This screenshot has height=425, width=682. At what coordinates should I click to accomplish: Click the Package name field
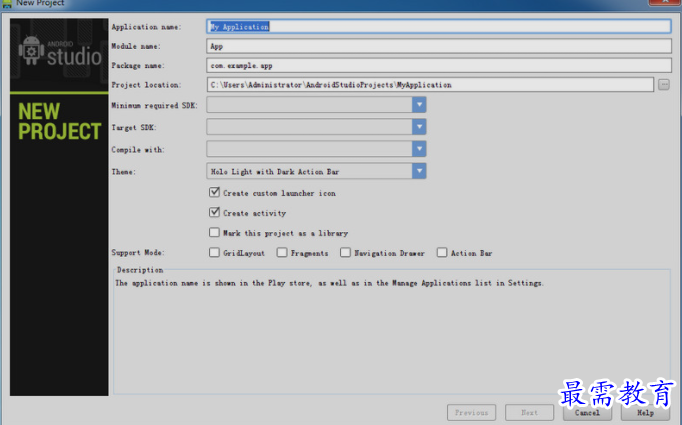pyautogui.click(x=438, y=66)
